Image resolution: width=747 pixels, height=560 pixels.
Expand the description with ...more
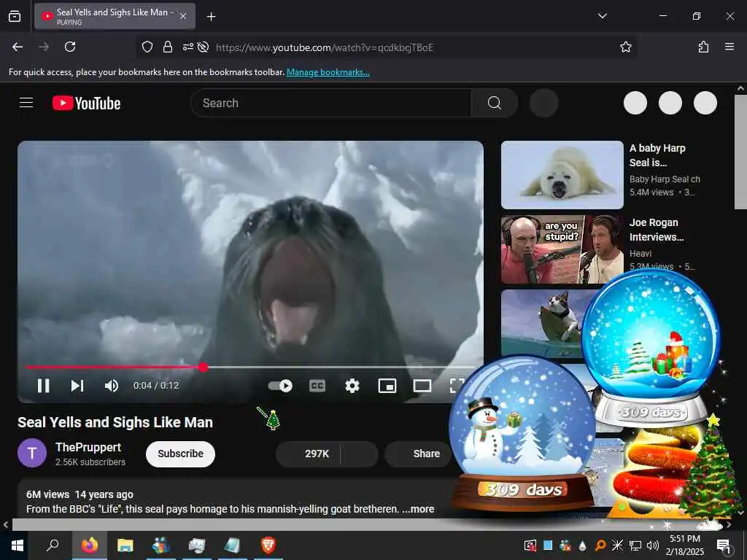pos(418,509)
